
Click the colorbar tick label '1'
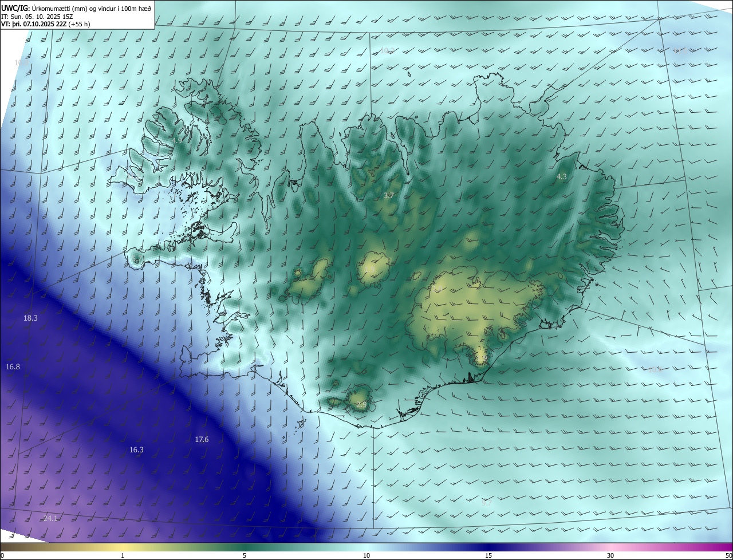point(123,555)
